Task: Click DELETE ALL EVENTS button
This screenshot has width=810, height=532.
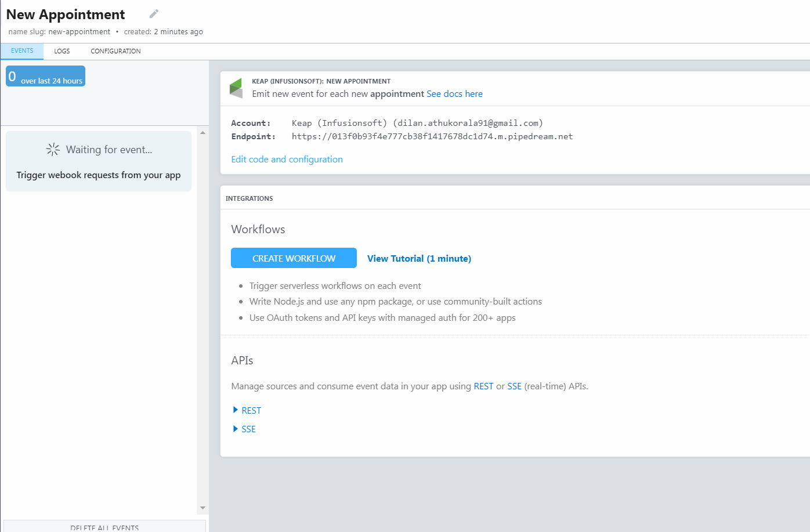Action: 104,527
